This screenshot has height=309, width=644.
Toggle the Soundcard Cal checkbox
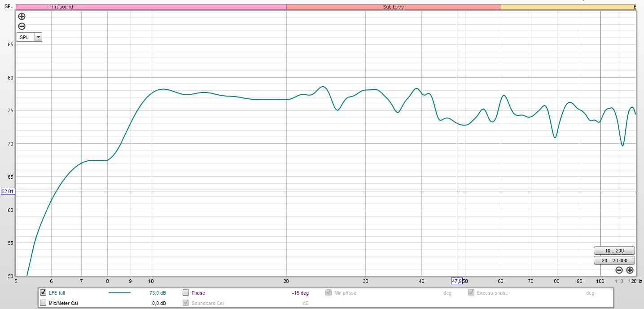coord(186,303)
